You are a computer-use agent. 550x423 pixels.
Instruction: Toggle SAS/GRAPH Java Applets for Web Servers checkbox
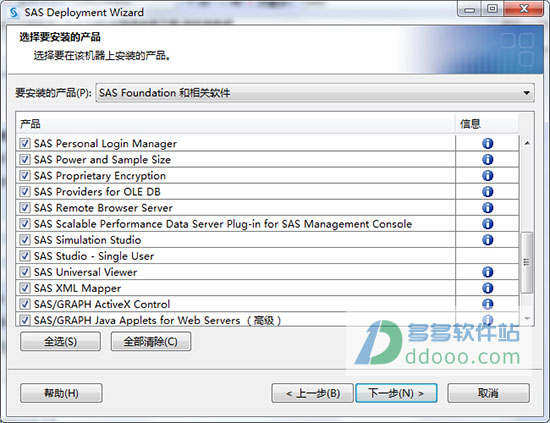pos(25,320)
